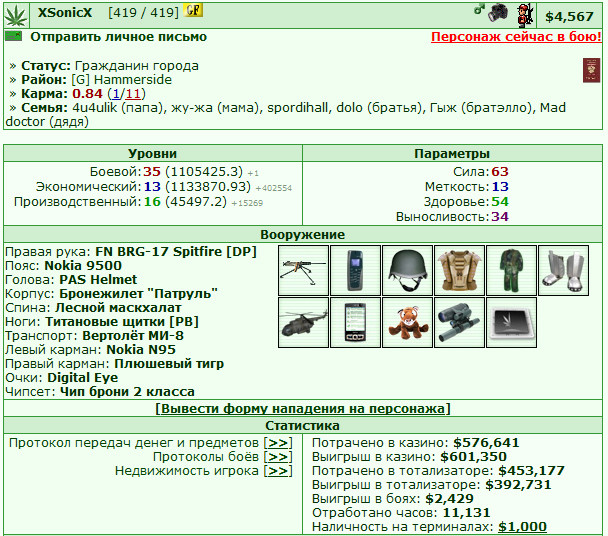The width and height of the screenshot is (608, 536).
Task: Click the player name XSonicX
Action: pyautogui.click(x=65, y=13)
